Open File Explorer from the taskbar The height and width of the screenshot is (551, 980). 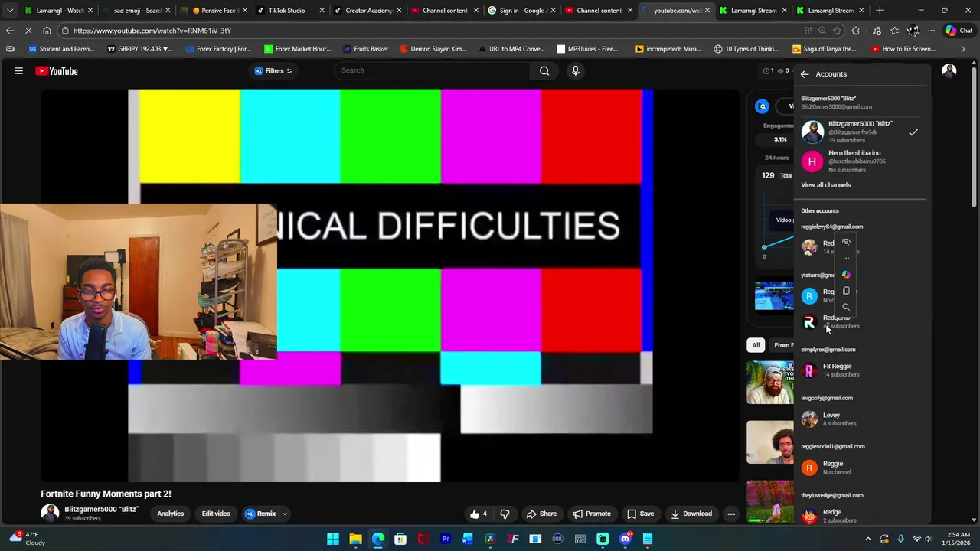click(x=355, y=539)
